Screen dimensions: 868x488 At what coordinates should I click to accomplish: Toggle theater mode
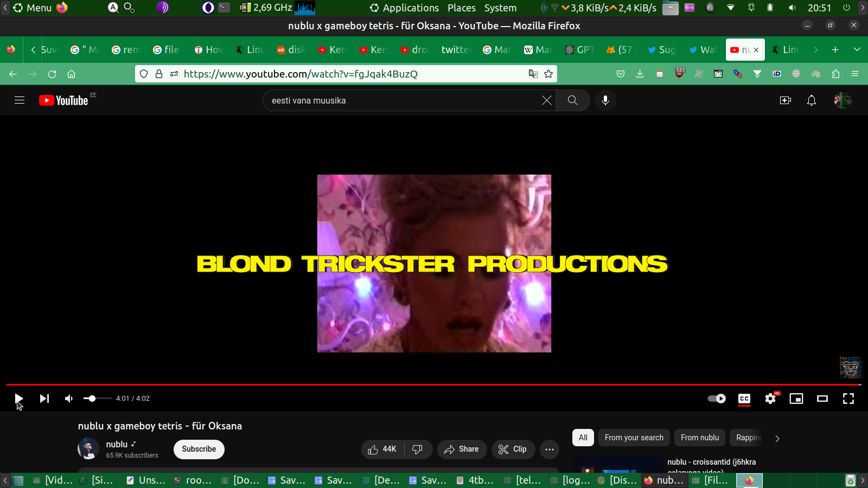point(822,399)
